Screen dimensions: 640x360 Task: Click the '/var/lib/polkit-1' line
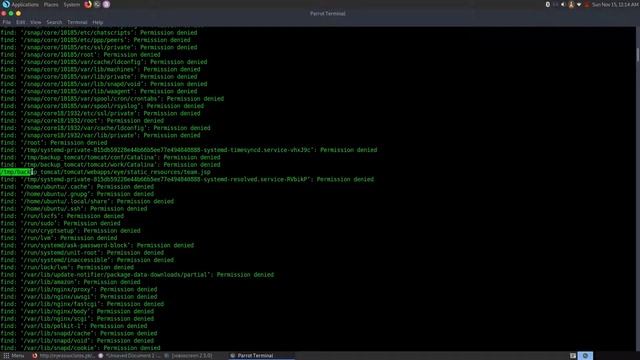pyautogui.click(x=73, y=327)
